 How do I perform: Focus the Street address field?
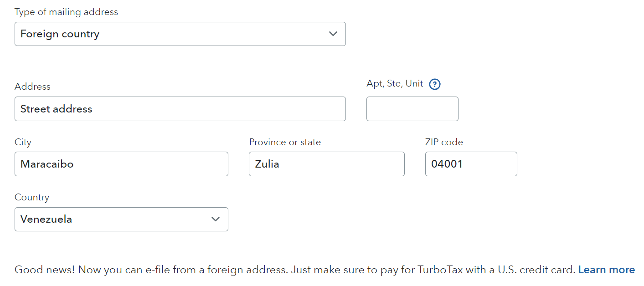(180, 109)
